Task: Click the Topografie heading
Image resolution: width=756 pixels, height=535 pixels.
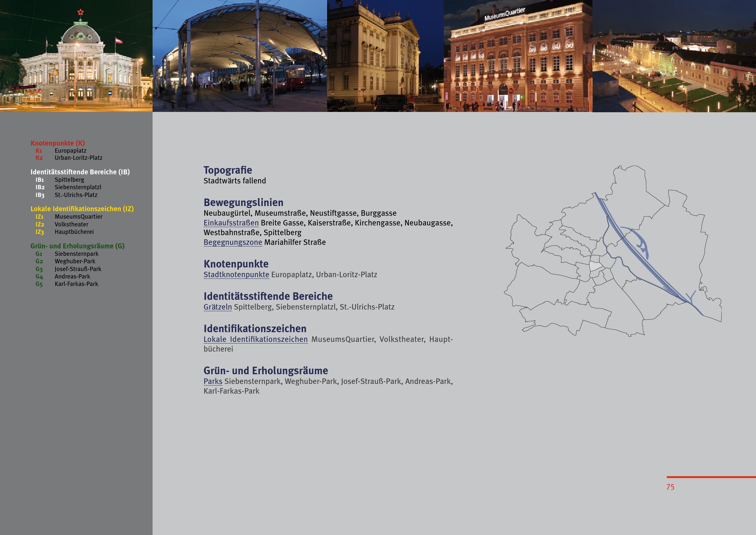Action: 228,170
